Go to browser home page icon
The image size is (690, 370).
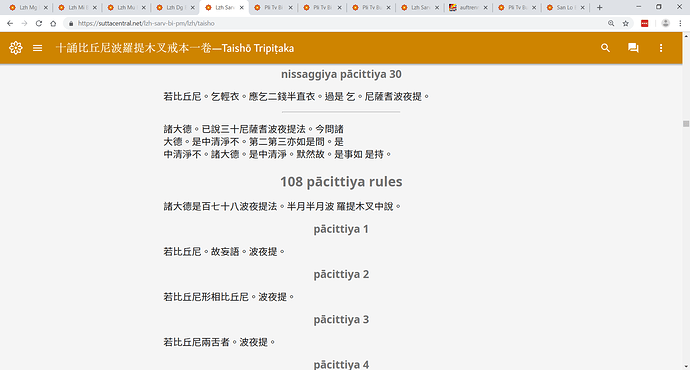[x=53, y=23]
